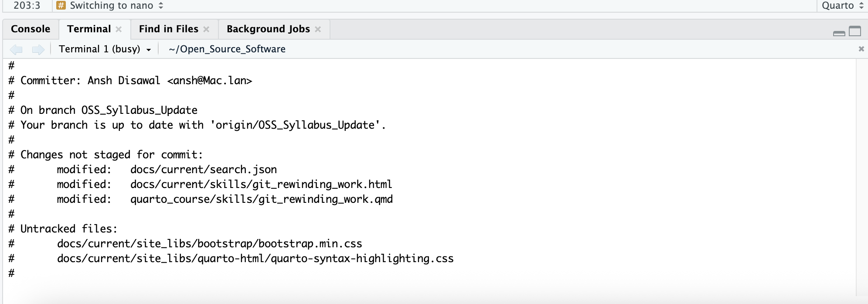Click the orange section hash icon
868x304 pixels.
61,5
